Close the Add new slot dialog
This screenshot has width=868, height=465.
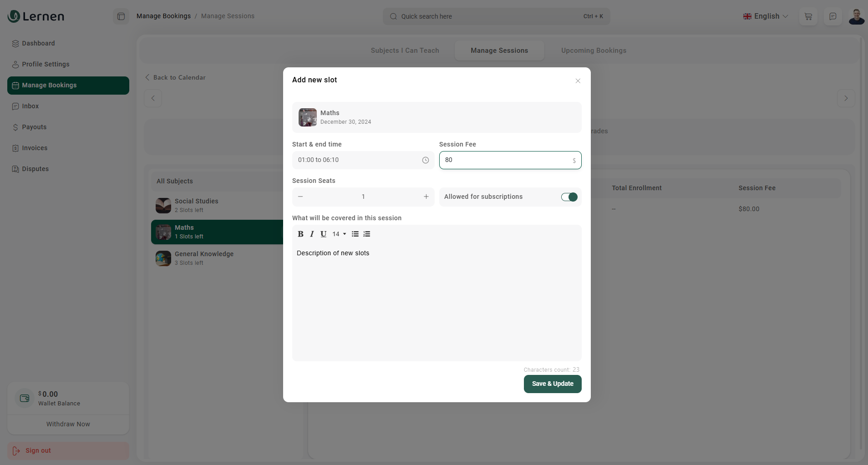[x=578, y=81]
